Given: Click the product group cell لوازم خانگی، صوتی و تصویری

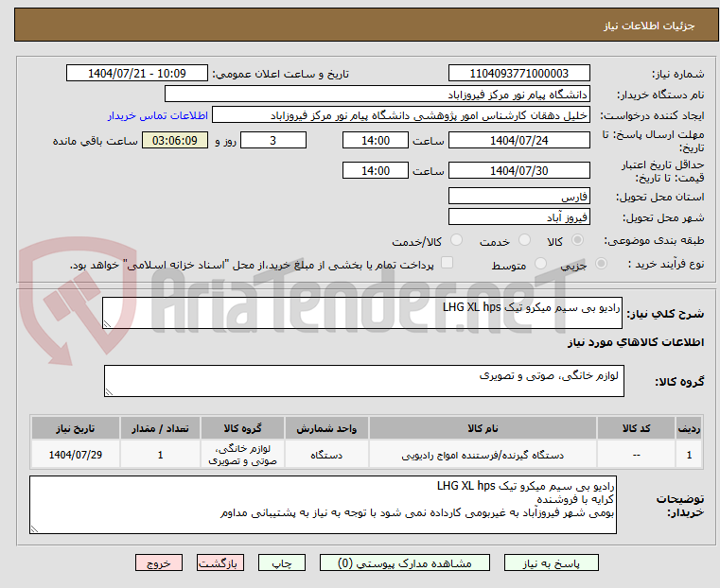Looking at the screenshot, I should click(x=242, y=455).
